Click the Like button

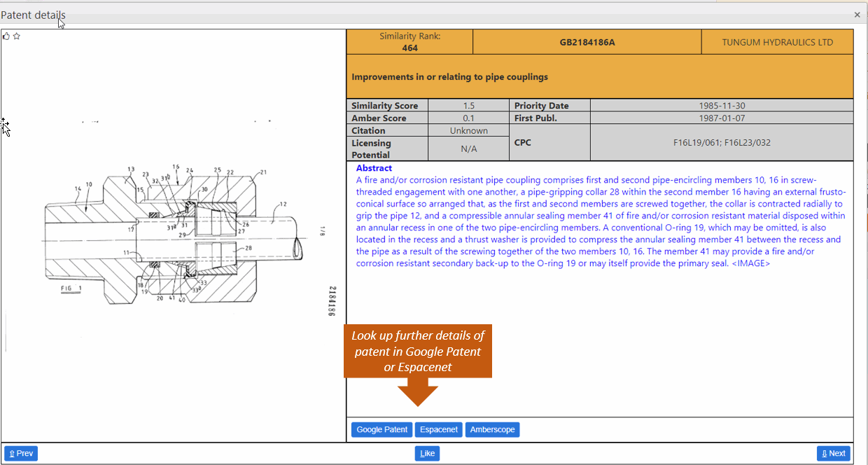point(428,454)
